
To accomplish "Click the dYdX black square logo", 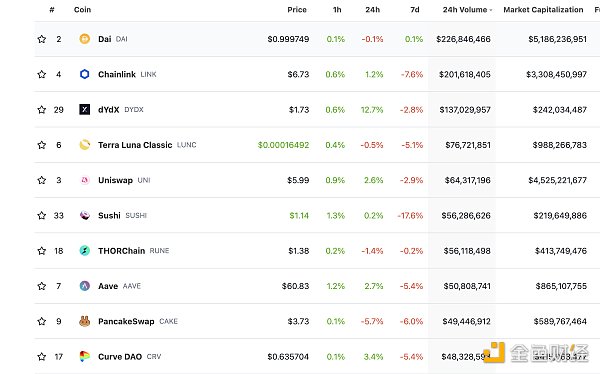I will coord(85,109).
